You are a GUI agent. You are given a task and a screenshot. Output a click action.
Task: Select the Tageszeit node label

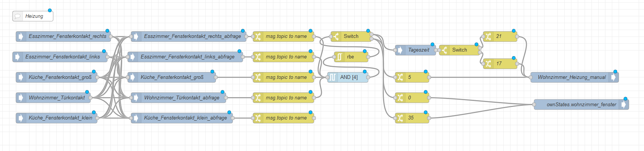coord(419,50)
